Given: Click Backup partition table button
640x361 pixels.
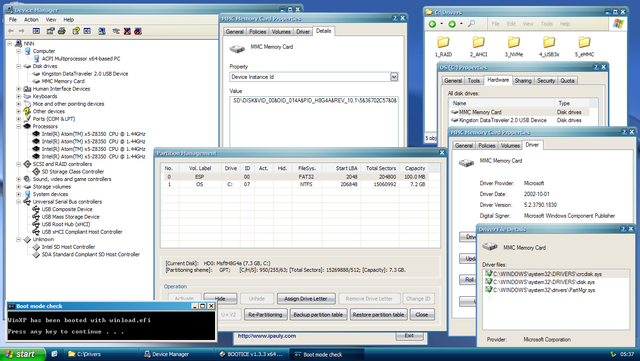Looking at the screenshot, I should coord(318,314).
